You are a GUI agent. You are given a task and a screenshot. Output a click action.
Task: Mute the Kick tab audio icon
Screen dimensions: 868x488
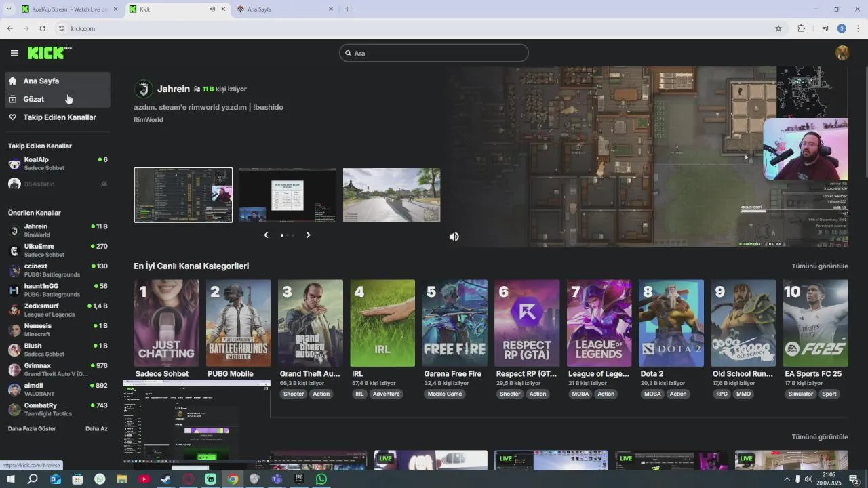[212, 9]
